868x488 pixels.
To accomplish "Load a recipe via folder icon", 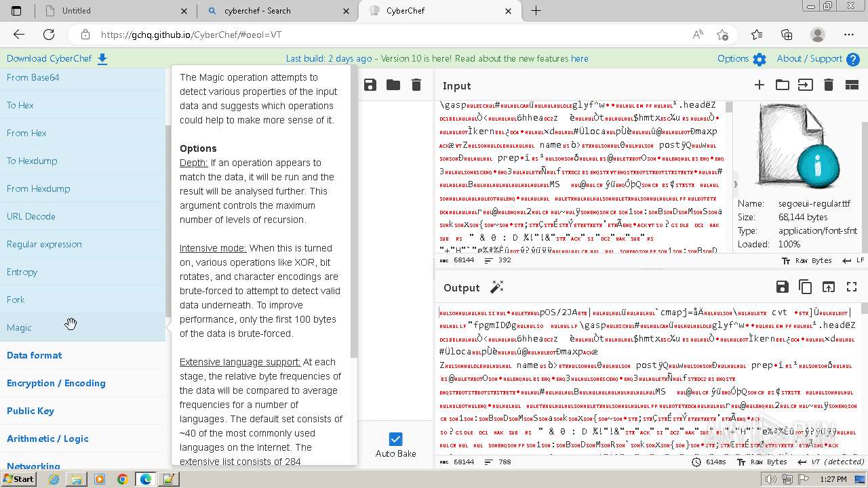I will pyautogui.click(x=393, y=85).
